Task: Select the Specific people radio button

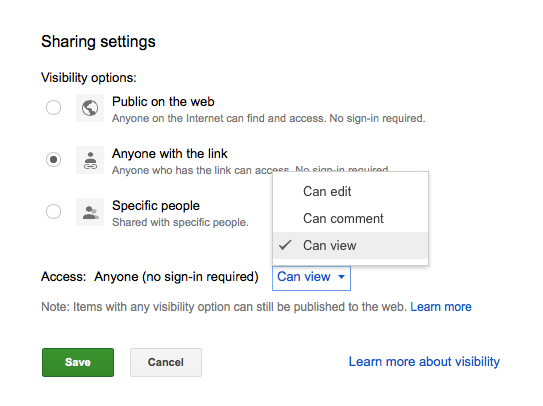Action: point(53,211)
